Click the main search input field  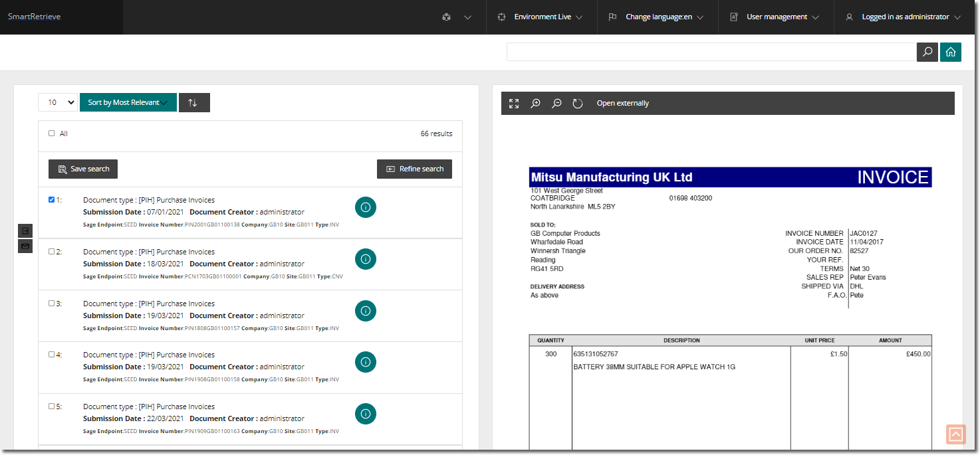[711, 52]
